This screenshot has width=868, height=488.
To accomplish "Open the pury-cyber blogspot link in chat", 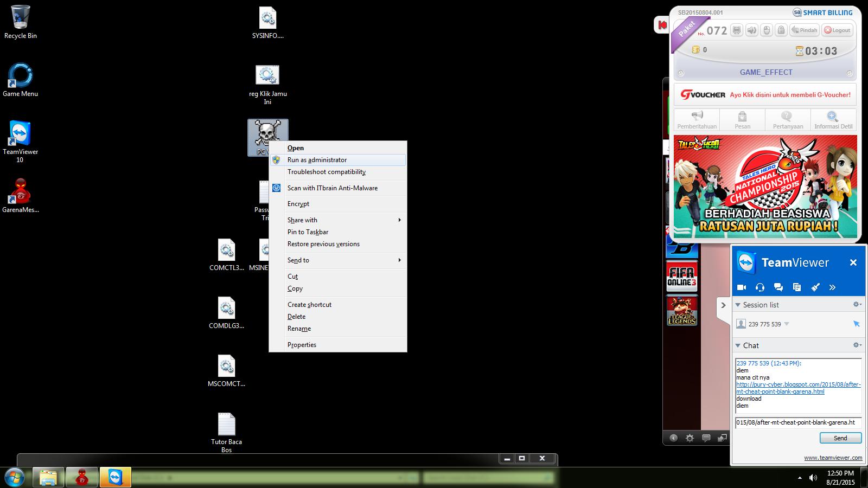I will (798, 388).
